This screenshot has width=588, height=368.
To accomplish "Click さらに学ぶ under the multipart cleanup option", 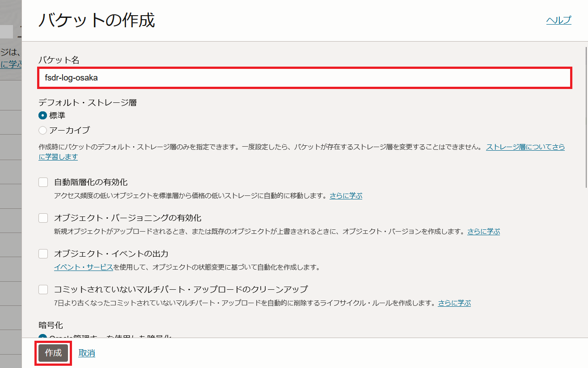I will (454, 302).
